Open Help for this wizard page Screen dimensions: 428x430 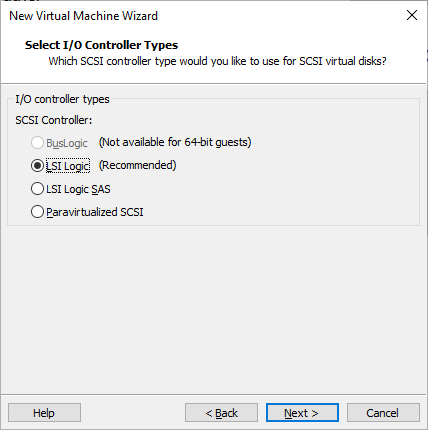pos(44,413)
